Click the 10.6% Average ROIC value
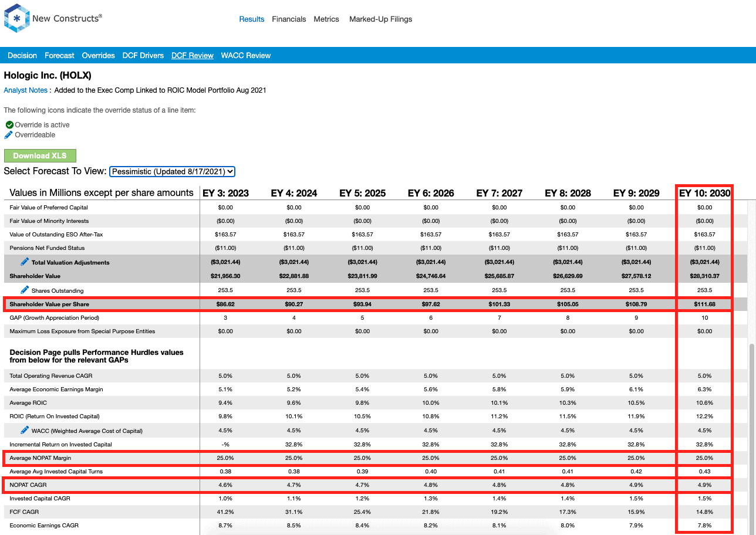 (x=704, y=403)
